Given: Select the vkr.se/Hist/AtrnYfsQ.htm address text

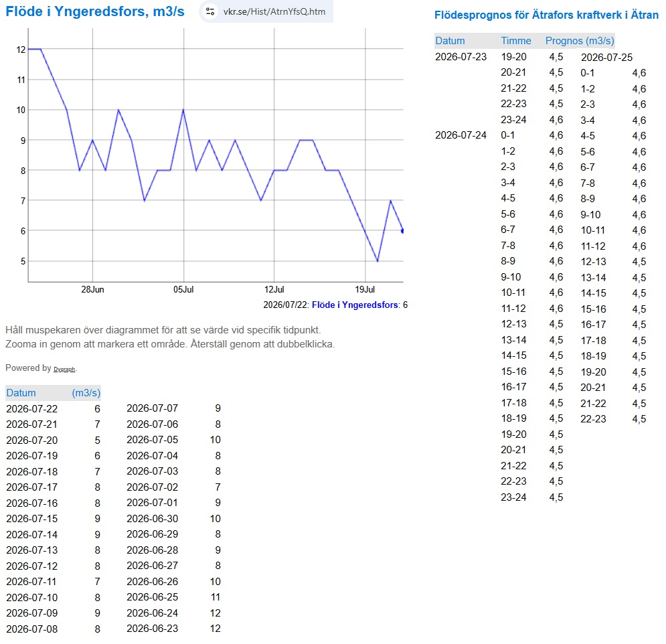Looking at the screenshot, I should [274, 11].
